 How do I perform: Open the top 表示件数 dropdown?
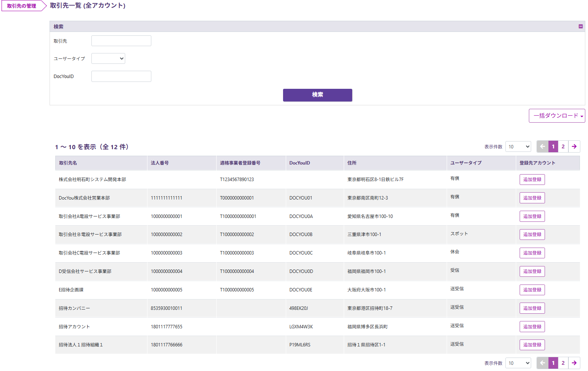click(x=518, y=146)
